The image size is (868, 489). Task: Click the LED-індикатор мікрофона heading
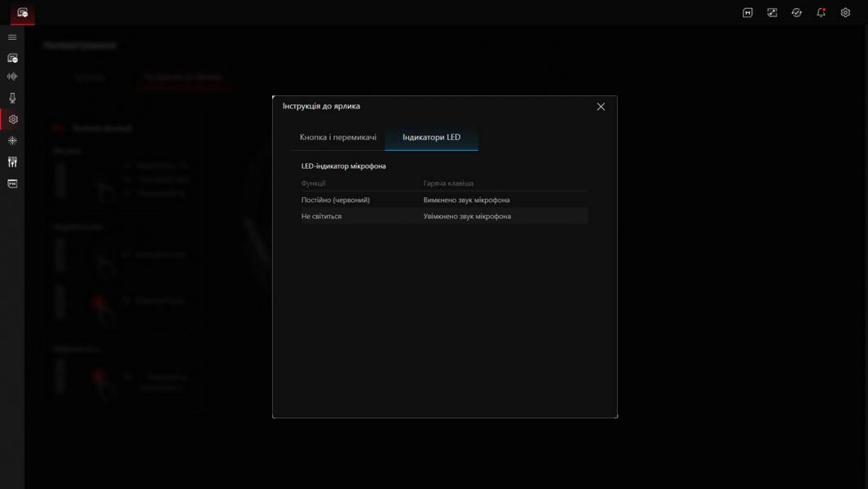pos(343,166)
